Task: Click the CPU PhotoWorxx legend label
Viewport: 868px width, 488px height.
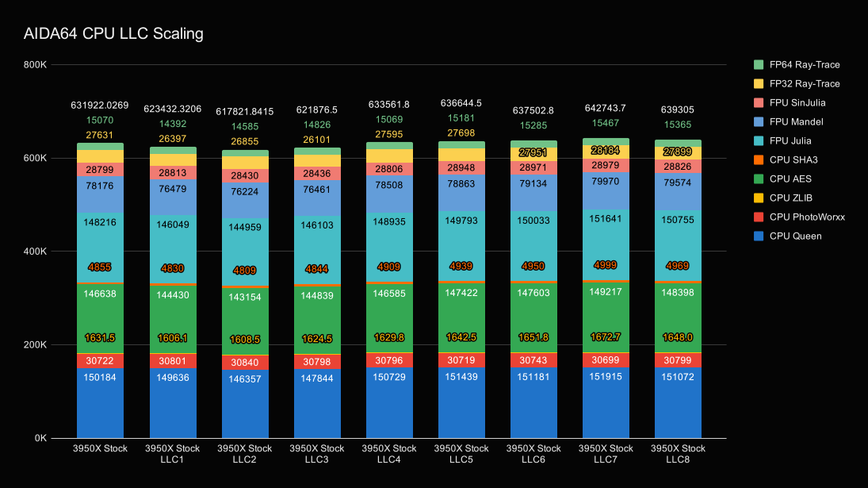Action: point(807,217)
